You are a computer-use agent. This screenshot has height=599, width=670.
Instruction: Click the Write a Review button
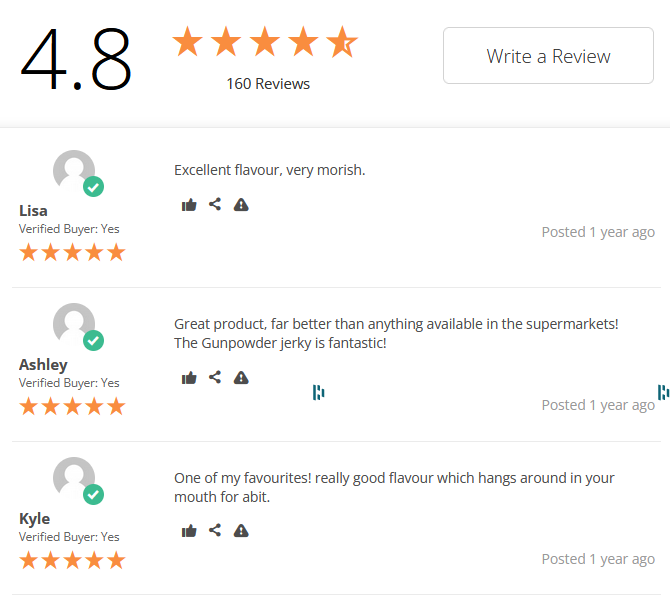point(548,56)
